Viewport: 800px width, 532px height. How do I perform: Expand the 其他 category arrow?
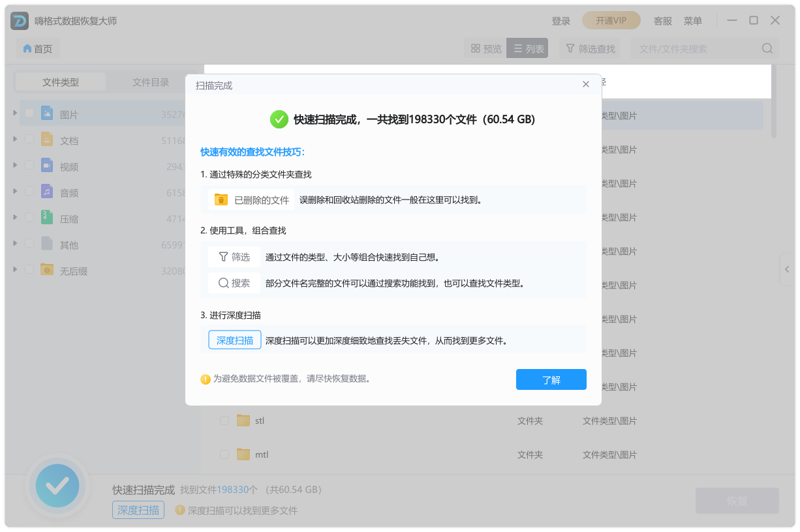[15, 244]
